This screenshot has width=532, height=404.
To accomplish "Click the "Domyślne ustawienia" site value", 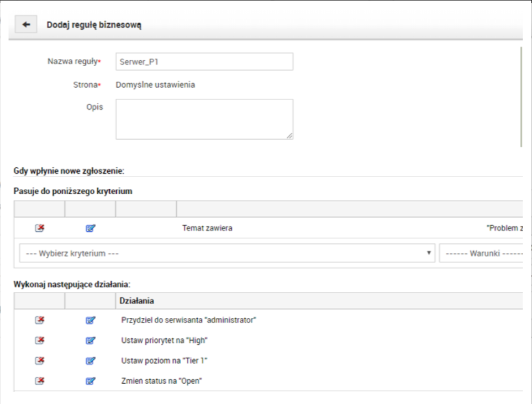I will point(151,85).
